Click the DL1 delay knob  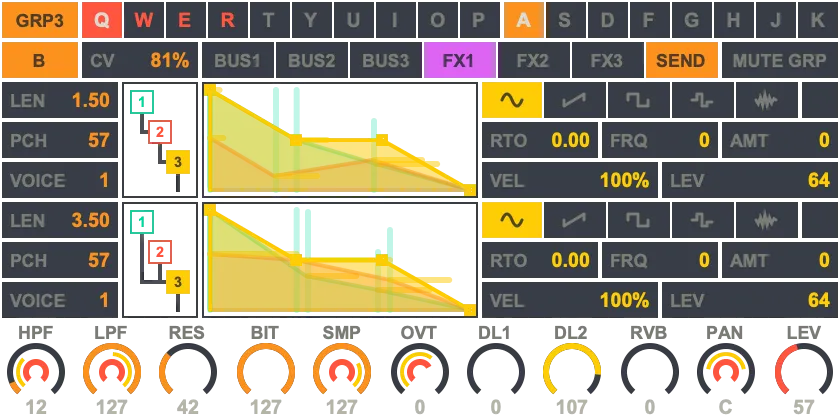pyautogui.click(x=496, y=371)
